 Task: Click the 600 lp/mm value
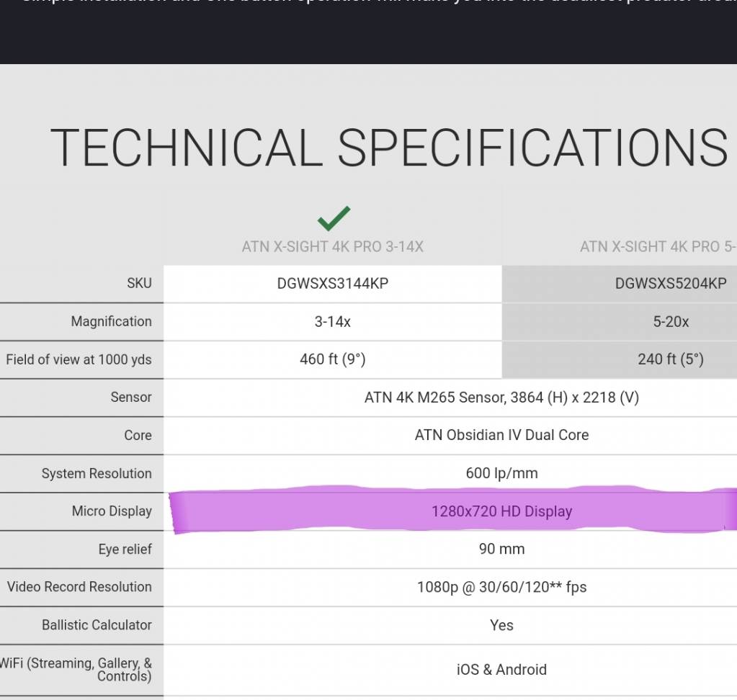pyautogui.click(x=501, y=473)
